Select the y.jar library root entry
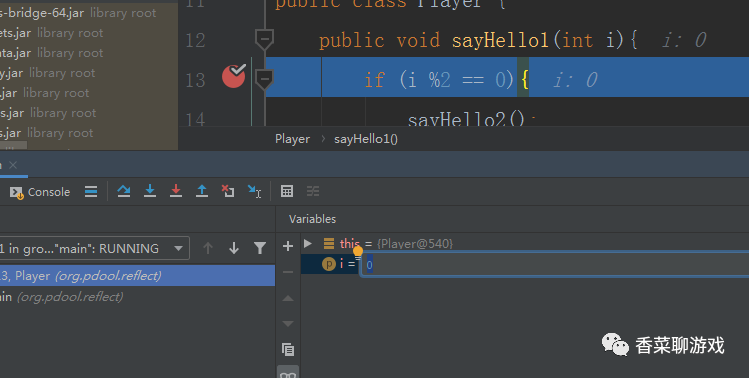Image resolution: width=749 pixels, height=378 pixels. (48, 73)
